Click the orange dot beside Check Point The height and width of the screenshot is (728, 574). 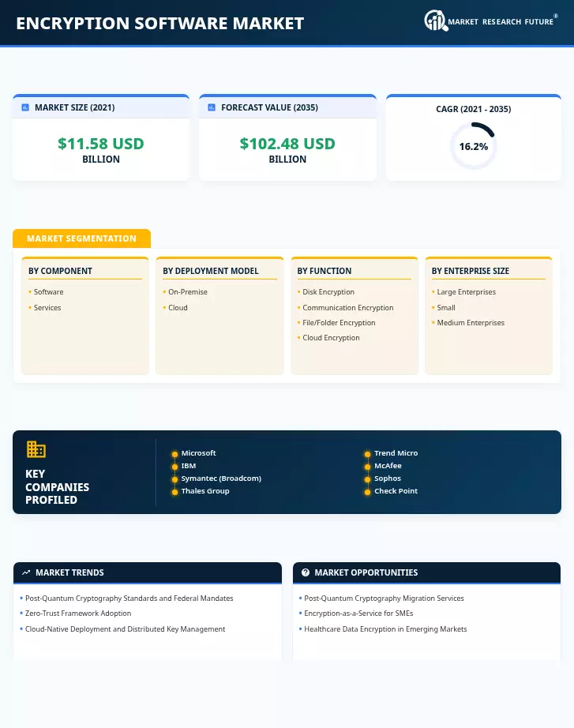tap(367, 492)
